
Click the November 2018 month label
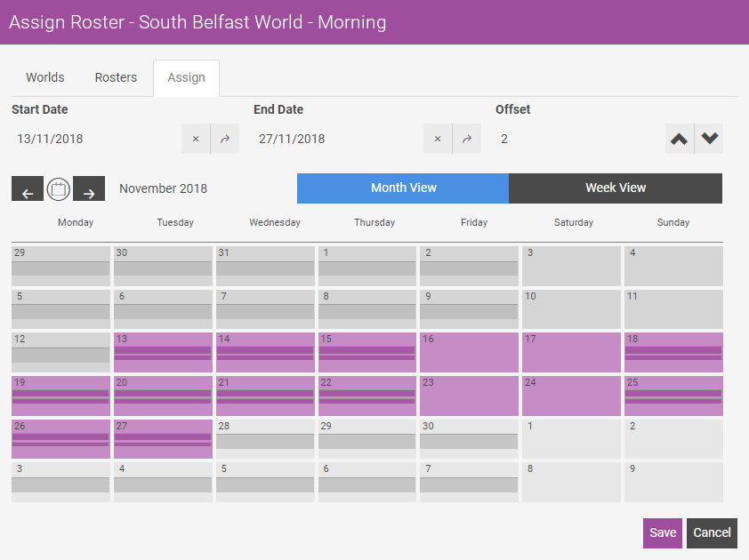coord(164,188)
